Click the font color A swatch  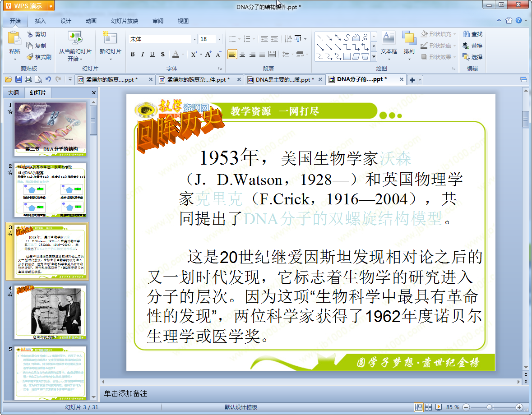coord(176,54)
